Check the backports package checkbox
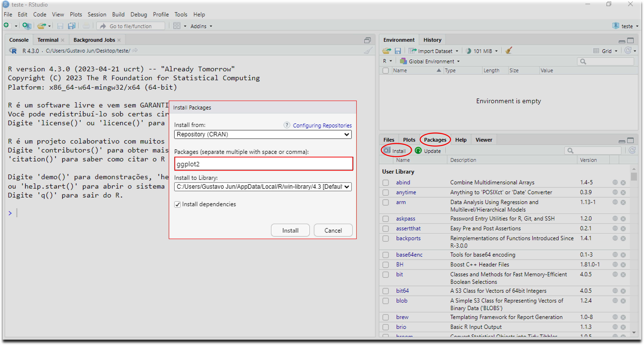This screenshot has height=345, width=644. (x=386, y=239)
